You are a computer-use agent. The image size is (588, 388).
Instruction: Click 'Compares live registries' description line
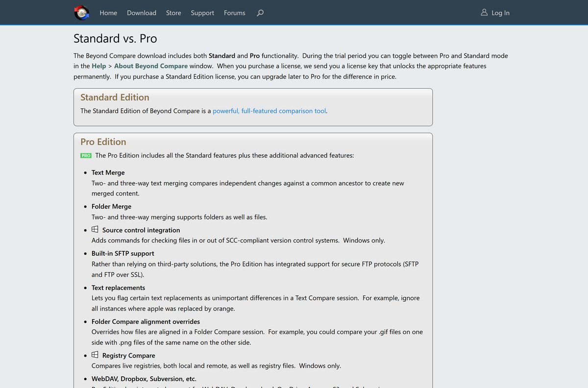[216, 365]
